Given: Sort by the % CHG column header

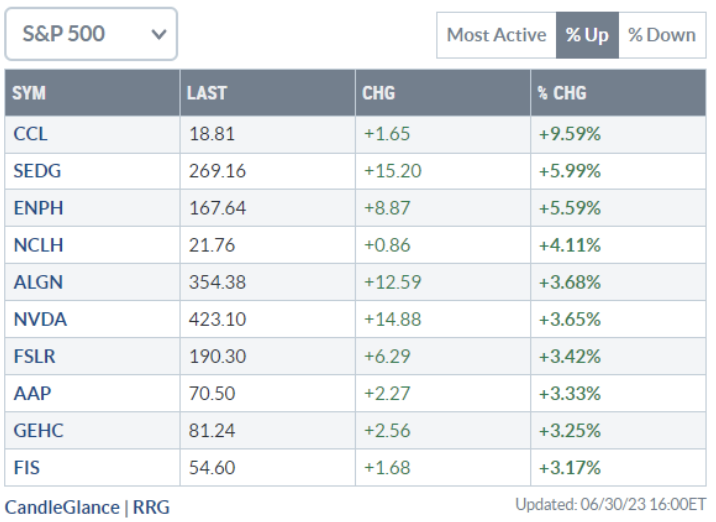Looking at the screenshot, I should click(x=562, y=94).
